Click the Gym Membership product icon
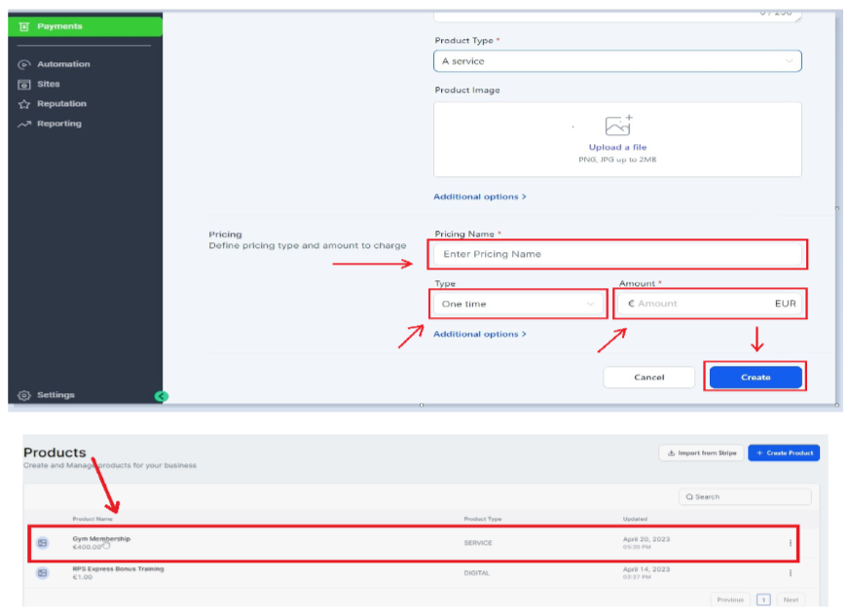The image size is (849, 616). tap(42, 543)
